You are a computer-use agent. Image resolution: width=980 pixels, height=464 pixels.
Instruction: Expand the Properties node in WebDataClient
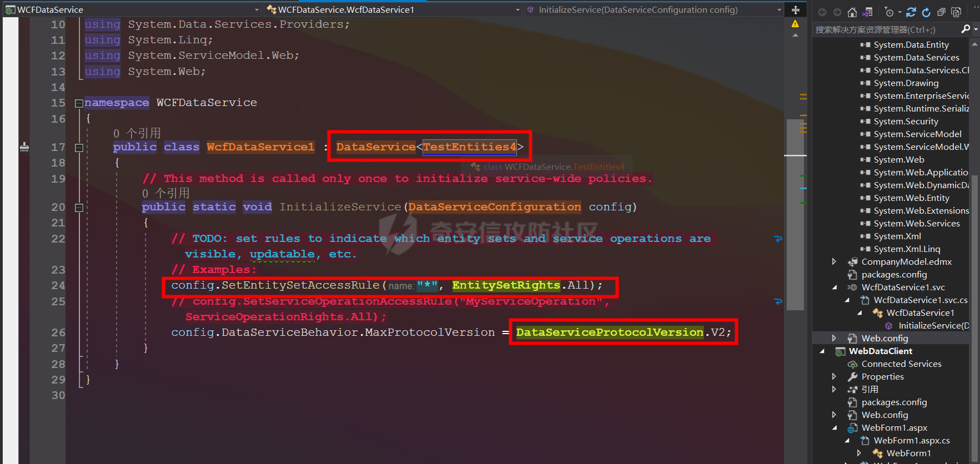point(834,376)
